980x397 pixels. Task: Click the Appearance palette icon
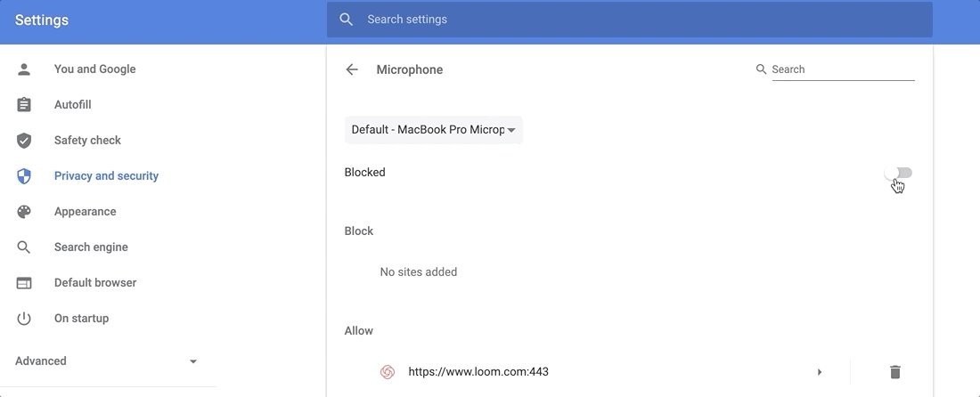24,212
